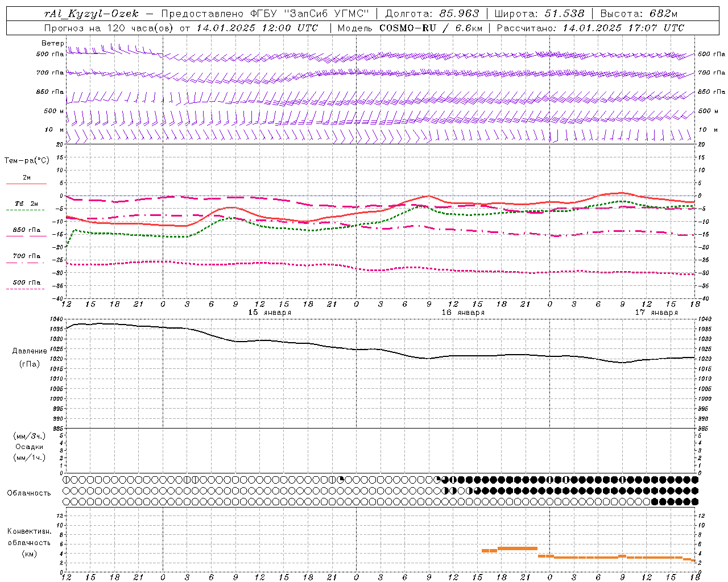
Task: Click the 700 гПа temperature legend label
Action: click(26, 256)
